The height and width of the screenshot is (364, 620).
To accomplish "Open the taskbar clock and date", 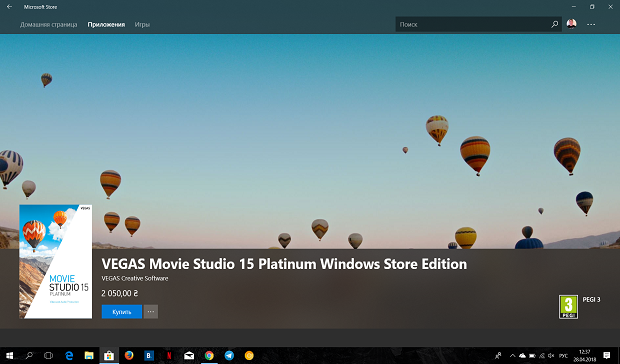I will click(584, 355).
